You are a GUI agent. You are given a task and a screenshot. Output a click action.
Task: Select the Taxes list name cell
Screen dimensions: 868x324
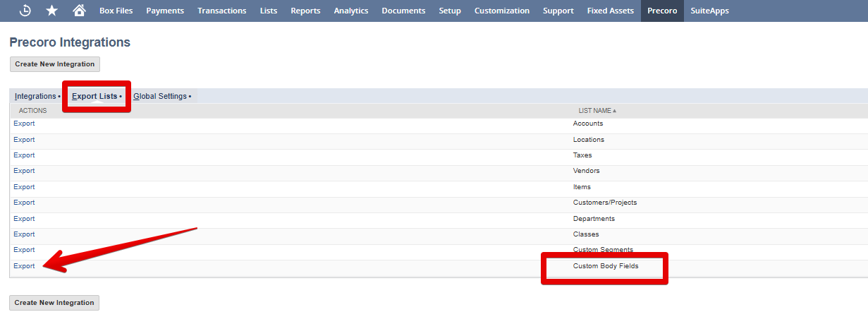click(582, 155)
